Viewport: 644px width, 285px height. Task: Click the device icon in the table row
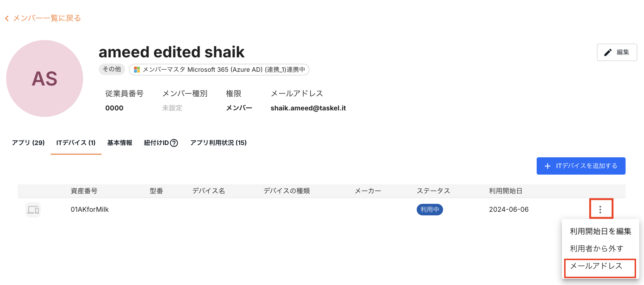(x=33, y=210)
